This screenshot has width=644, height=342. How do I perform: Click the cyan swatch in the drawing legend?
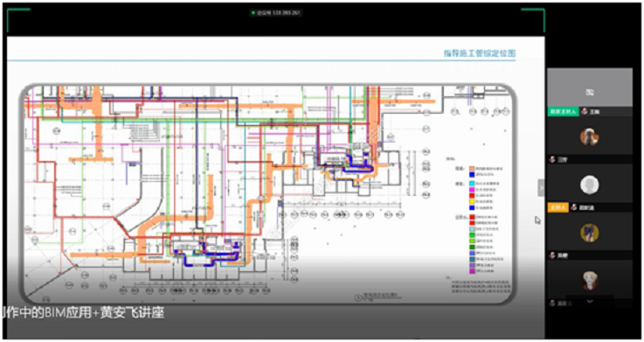[x=473, y=184]
